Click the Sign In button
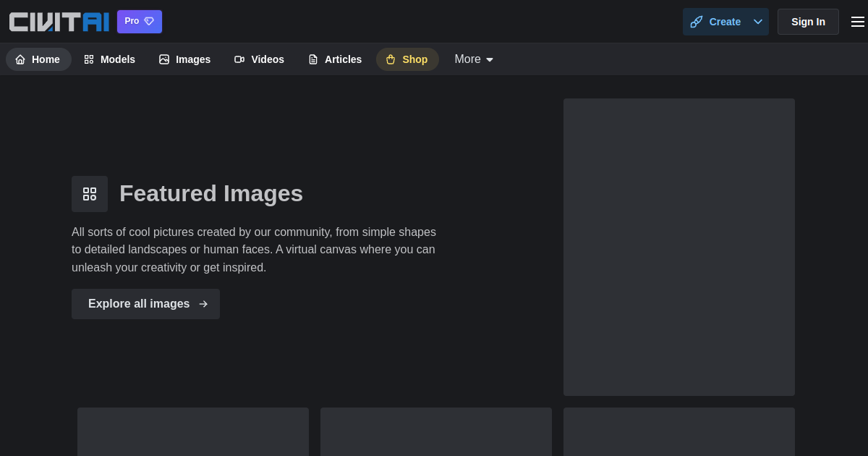Viewport: 868px width, 456px height. (808, 22)
